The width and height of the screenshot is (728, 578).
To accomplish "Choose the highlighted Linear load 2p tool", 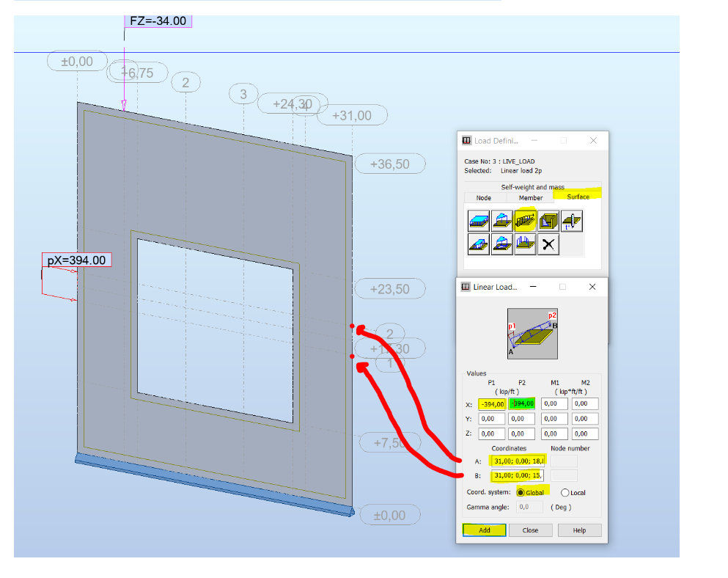I will point(525,220).
